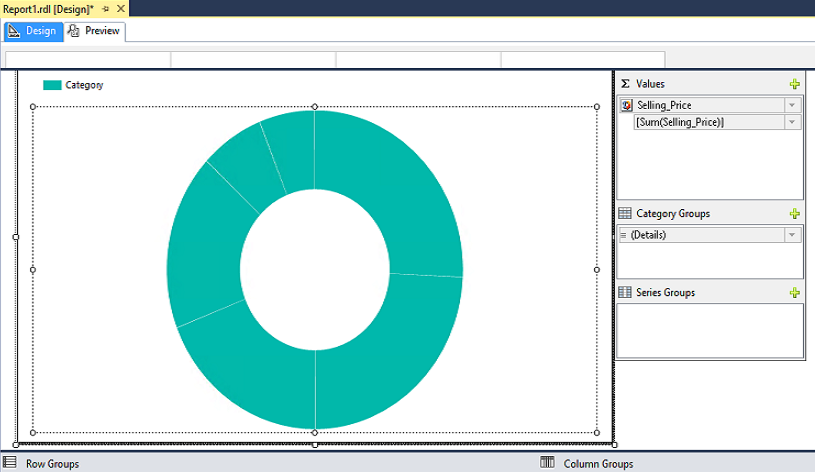Select the Report1.rdl [Design] document tab
This screenshot has width=815, height=472.
(48, 9)
